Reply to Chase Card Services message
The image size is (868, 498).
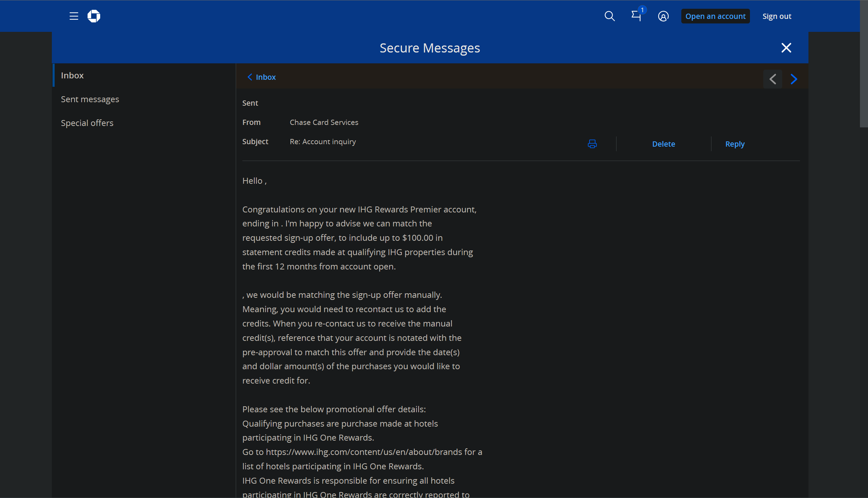coord(735,144)
